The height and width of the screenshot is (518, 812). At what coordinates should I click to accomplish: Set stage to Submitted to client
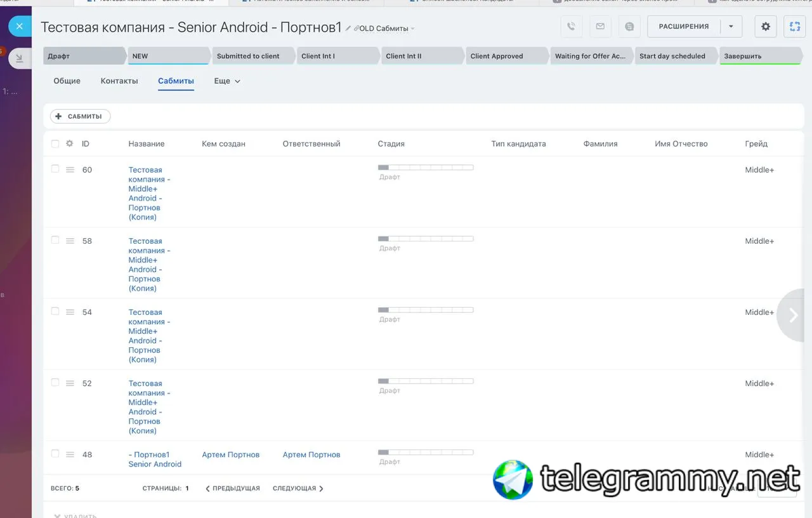[x=254, y=56]
